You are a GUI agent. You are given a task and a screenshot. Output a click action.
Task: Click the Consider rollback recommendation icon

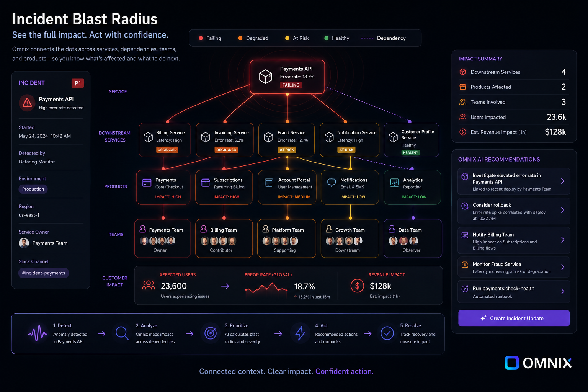[x=465, y=206]
